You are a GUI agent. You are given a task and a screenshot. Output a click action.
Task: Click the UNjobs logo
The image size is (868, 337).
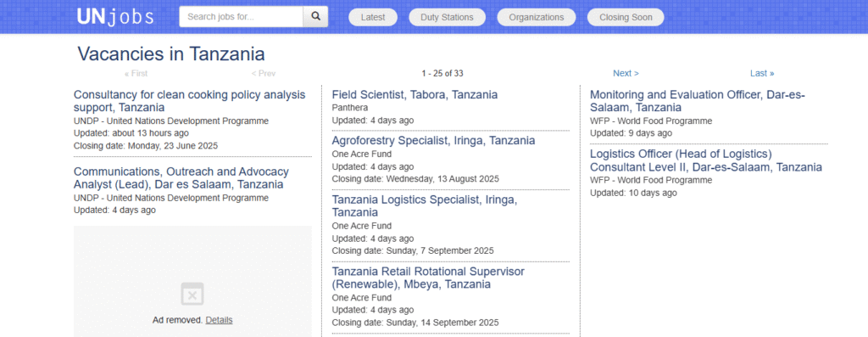[115, 17]
